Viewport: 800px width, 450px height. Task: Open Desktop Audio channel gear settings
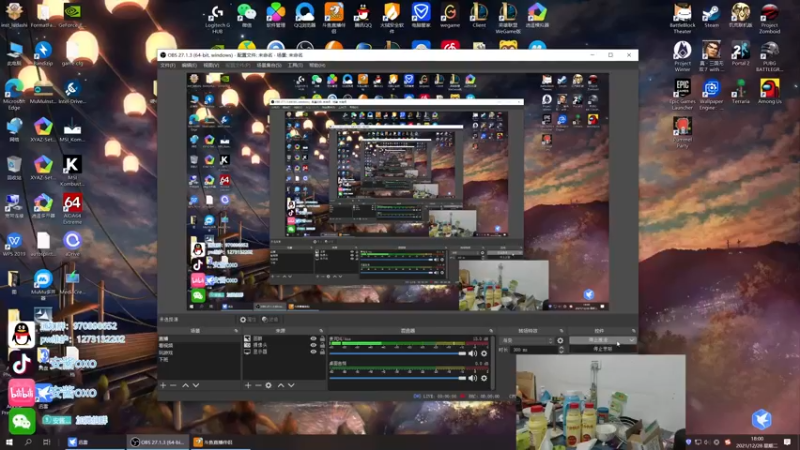coord(484,378)
